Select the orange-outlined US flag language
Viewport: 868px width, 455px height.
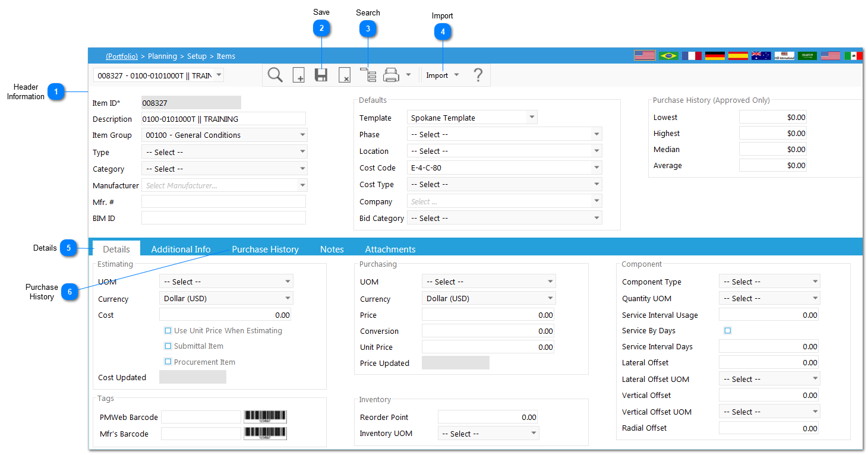pos(645,55)
